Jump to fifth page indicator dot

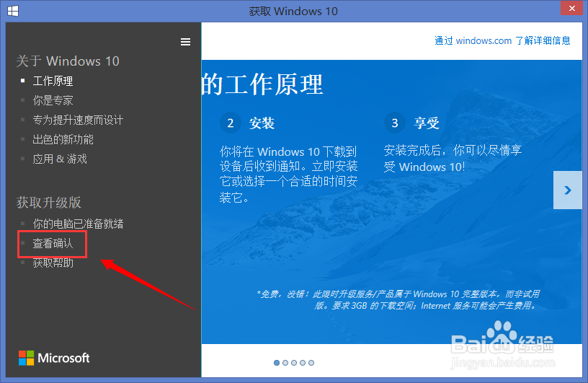click(311, 363)
